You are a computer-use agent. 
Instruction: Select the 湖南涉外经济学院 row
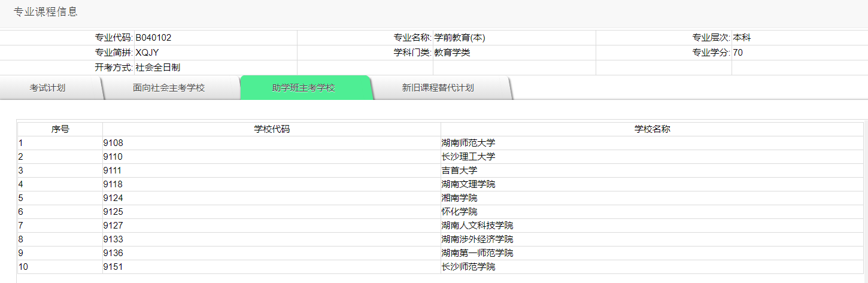tap(478, 239)
